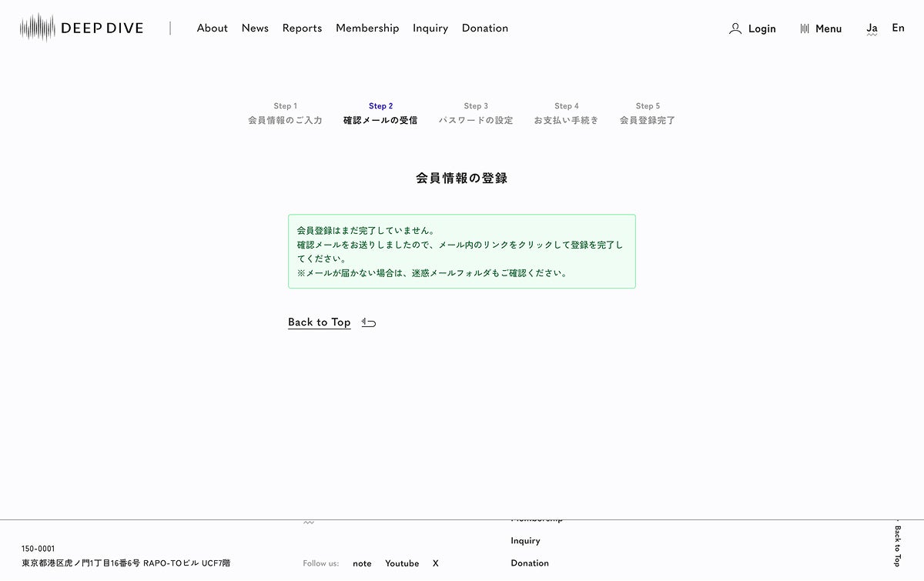Click the underlined Back to Top link
The width and height of the screenshot is (924, 581).
pyautogui.click(x=319, y=322)
